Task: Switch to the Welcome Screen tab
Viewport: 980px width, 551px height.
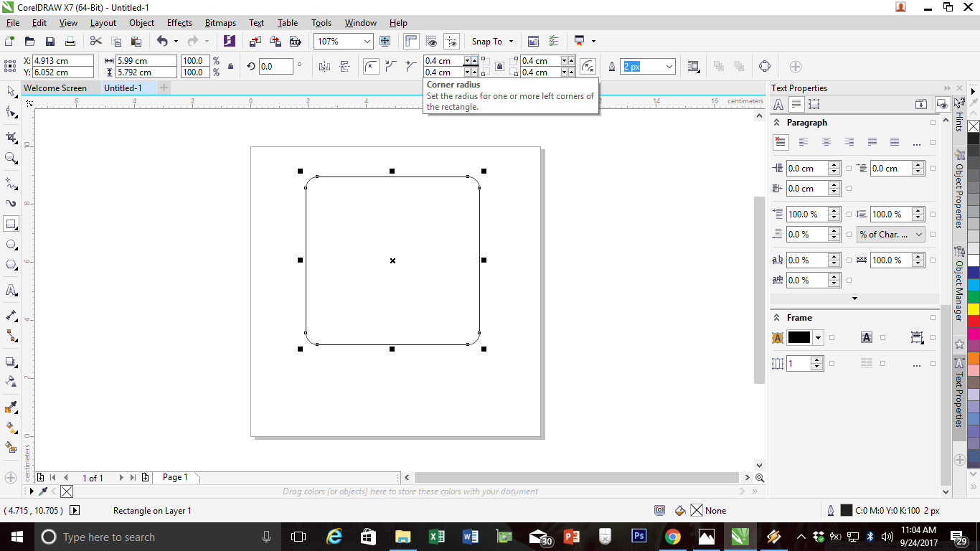Action: coord(57,88)
